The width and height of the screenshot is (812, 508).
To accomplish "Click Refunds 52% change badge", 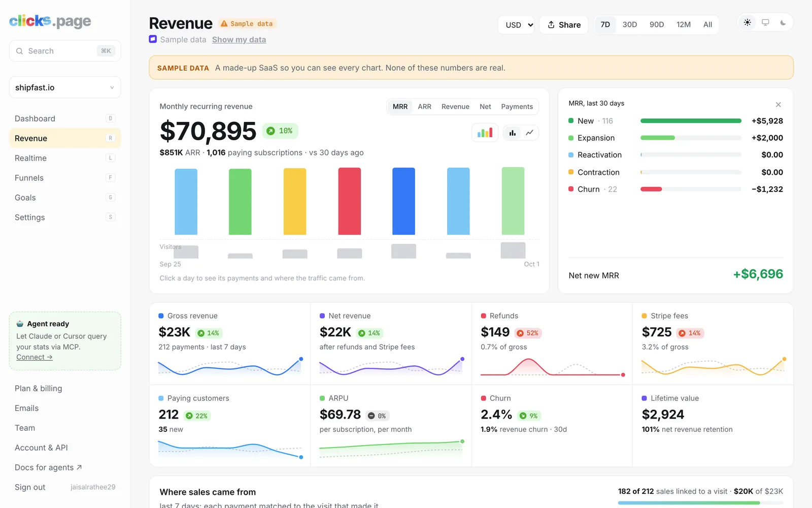I will pyautogui.click(x=528, y=333).
